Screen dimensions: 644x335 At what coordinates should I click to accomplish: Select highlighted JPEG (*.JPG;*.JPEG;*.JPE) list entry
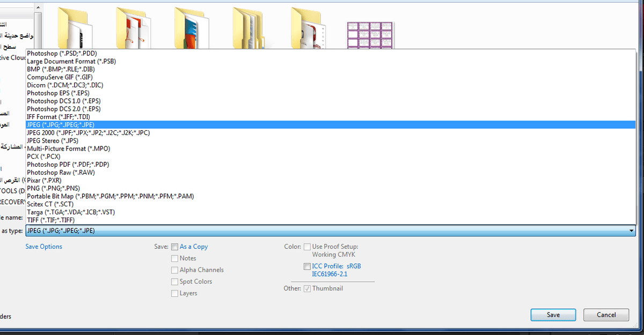[331, 124]
